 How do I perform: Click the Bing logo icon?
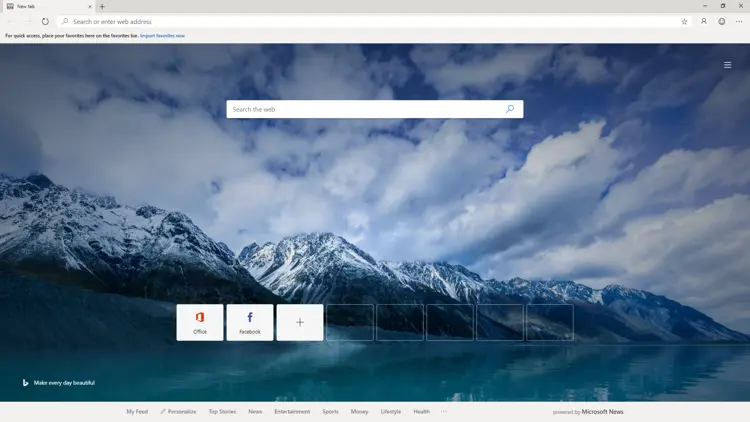25,383
